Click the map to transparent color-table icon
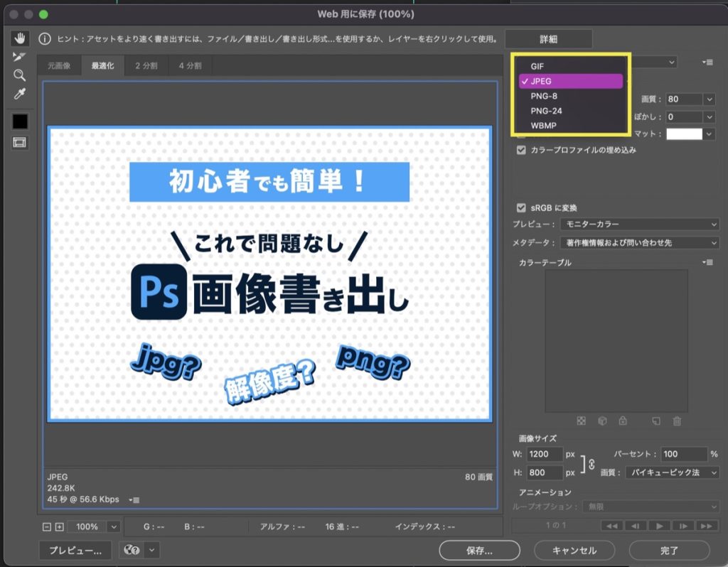Screen dimensions: 728x567 pyautogui.click(x=582, y=421)
